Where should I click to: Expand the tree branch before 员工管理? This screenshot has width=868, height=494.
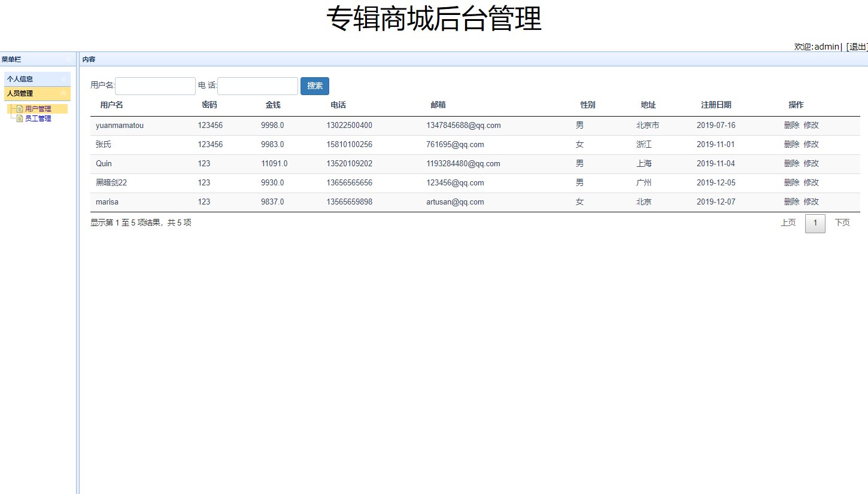pos(12,118)
